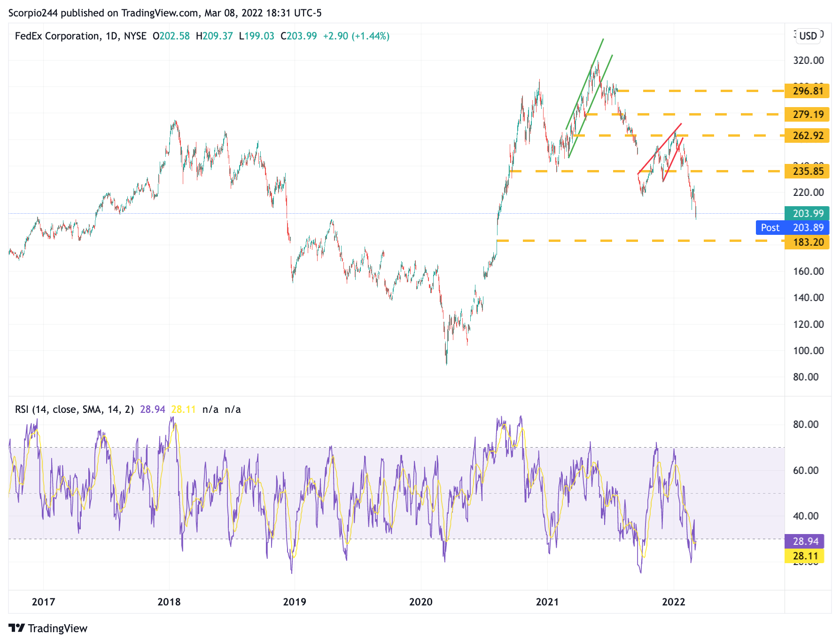The height and width of the screenshot is (643, 840).
Task: Click the 320.00 price axis label
Action: pyautogui.click(x=808, y=61)
